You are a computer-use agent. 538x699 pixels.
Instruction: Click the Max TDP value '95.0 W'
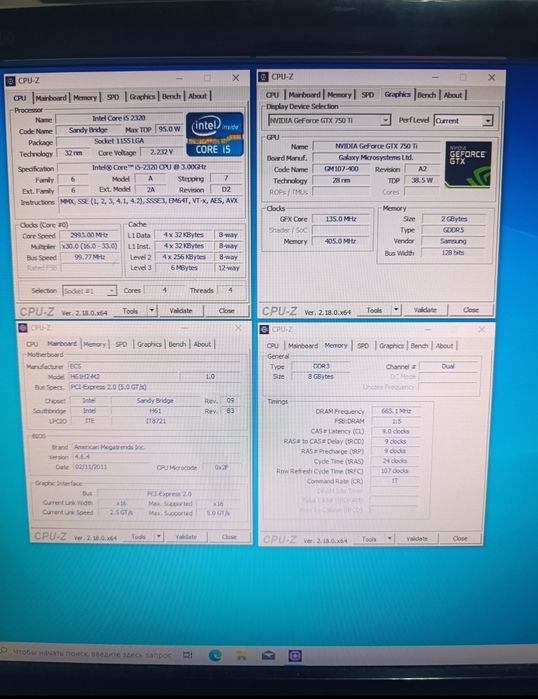point(169,129)
